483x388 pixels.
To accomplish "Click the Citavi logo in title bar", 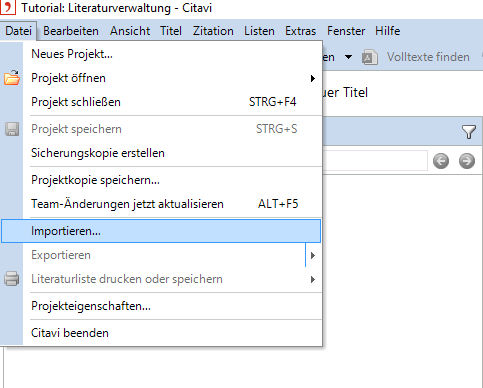I will coord(7,7).
